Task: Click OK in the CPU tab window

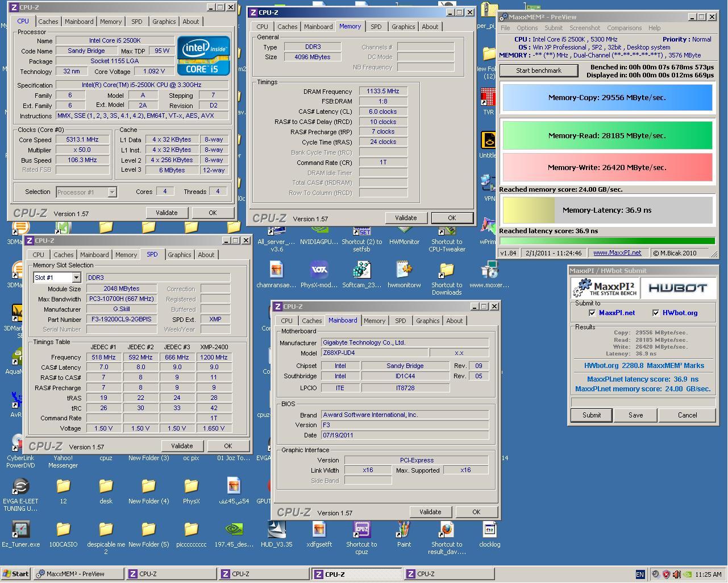Action: pyautogui.click(x=213, y=213)
